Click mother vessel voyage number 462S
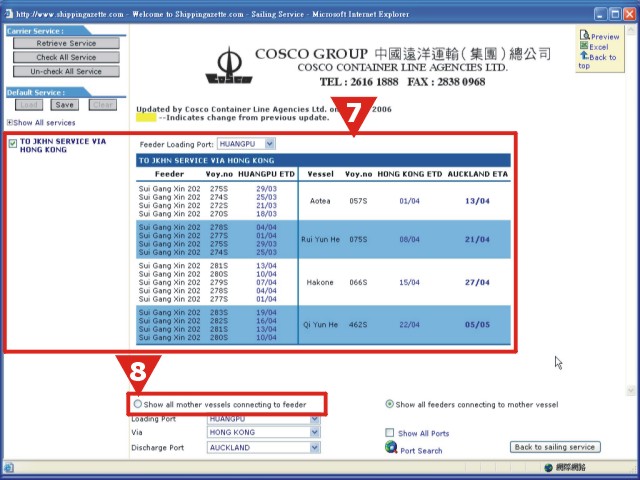Screen dimensions: 640x480 pyautogui.click(x=358, y=325)
